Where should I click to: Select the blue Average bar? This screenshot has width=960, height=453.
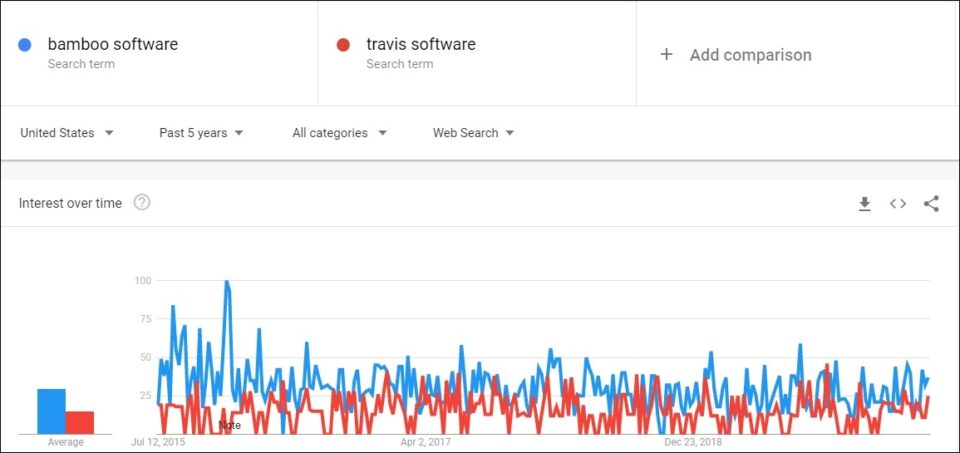(51, 411)
